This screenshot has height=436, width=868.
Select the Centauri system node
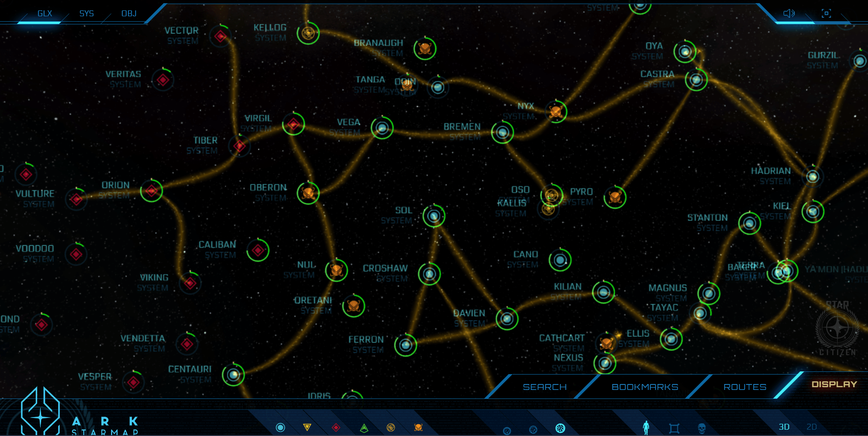click(233, 375)
